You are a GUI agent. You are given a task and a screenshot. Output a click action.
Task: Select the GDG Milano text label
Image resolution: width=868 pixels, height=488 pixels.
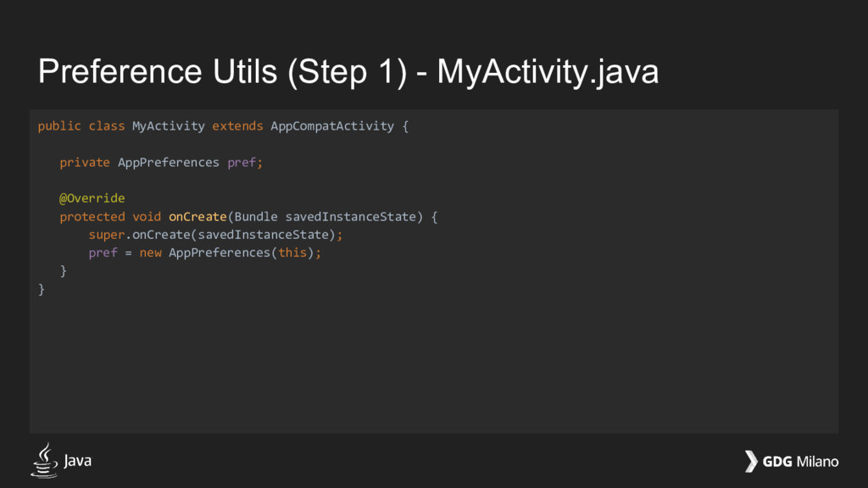coord(800,462)
